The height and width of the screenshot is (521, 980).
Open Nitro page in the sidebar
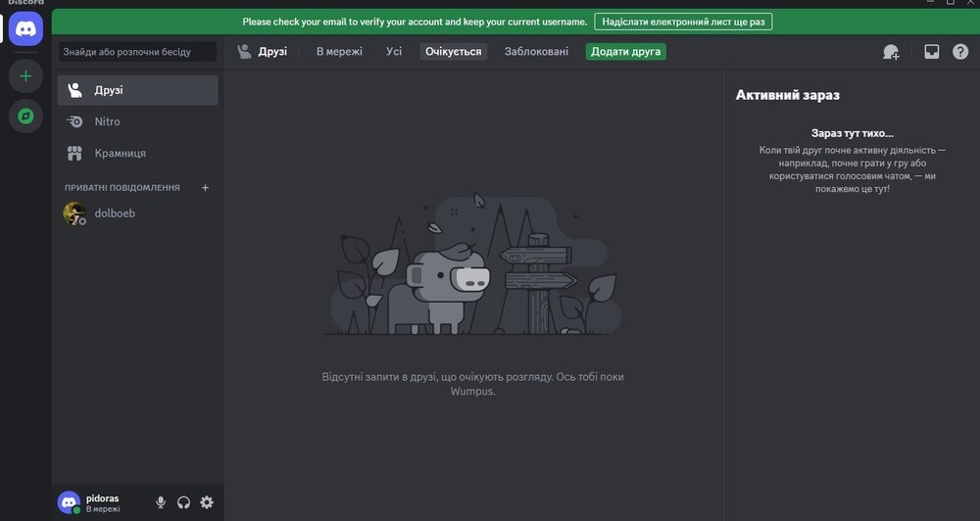[x=137, y=121]
